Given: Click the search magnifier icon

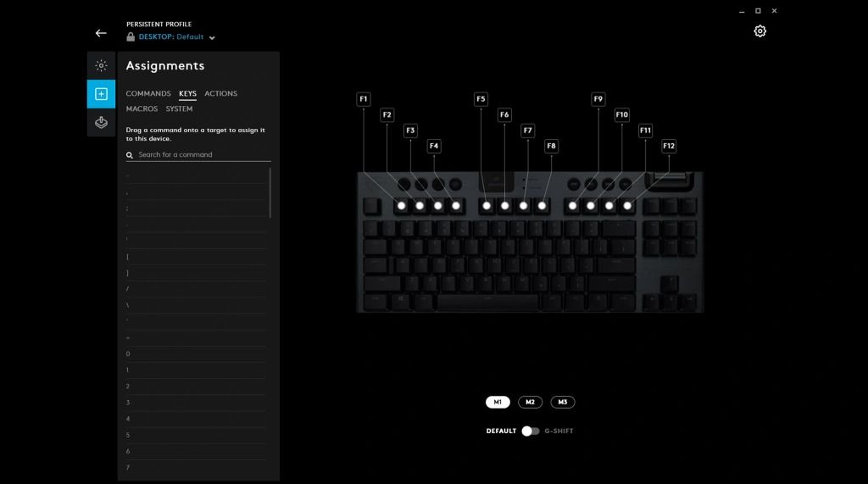Looking at the screenshot, I should pyautogui.click(x=130, y=155).
